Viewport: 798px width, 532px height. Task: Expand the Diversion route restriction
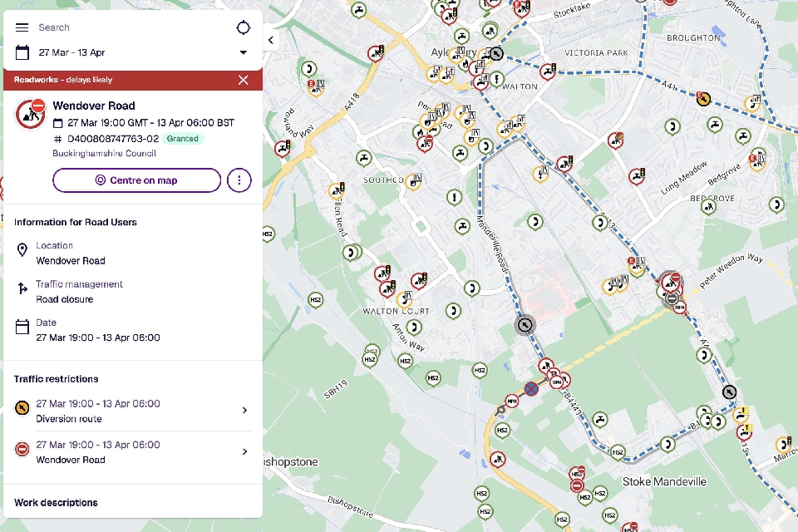[244, 411]
